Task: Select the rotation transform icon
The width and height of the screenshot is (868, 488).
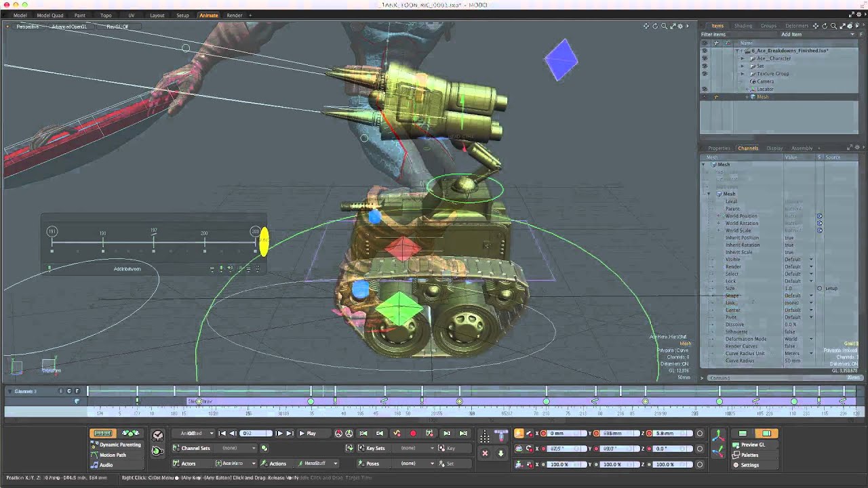Action: [519, 449]
